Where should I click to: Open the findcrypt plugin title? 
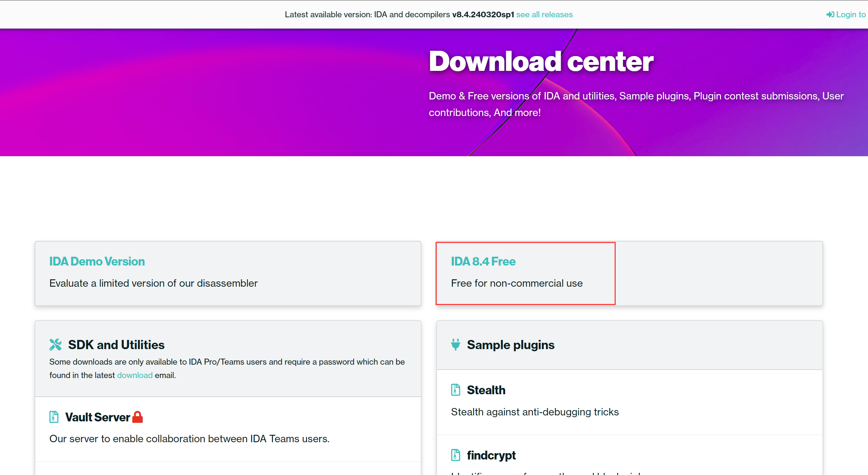click(491, 455)
